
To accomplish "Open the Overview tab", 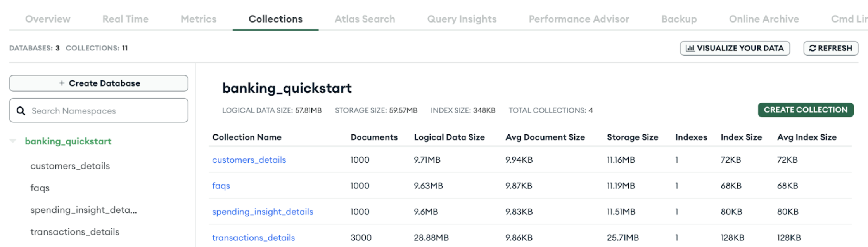I will tap(48, 19).
